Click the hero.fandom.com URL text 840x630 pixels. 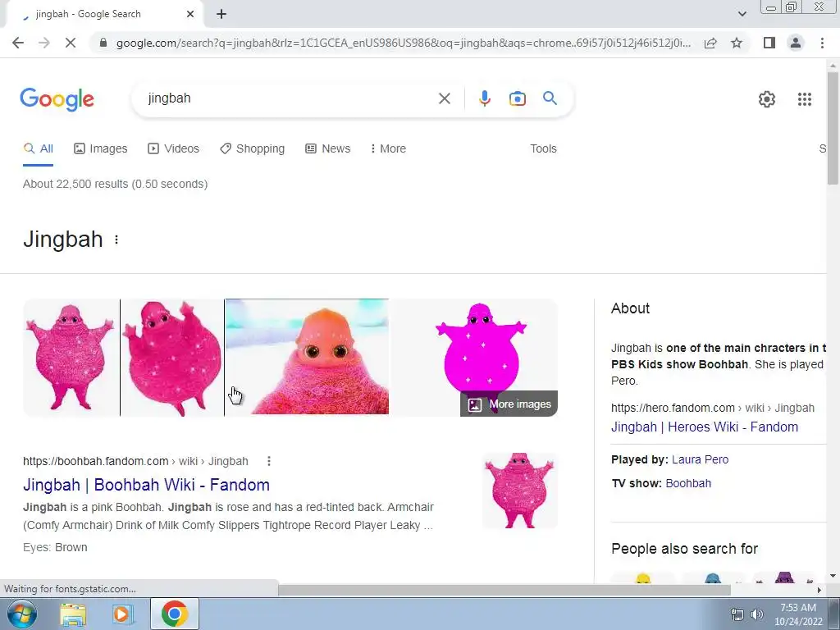(x=713, y=408)
